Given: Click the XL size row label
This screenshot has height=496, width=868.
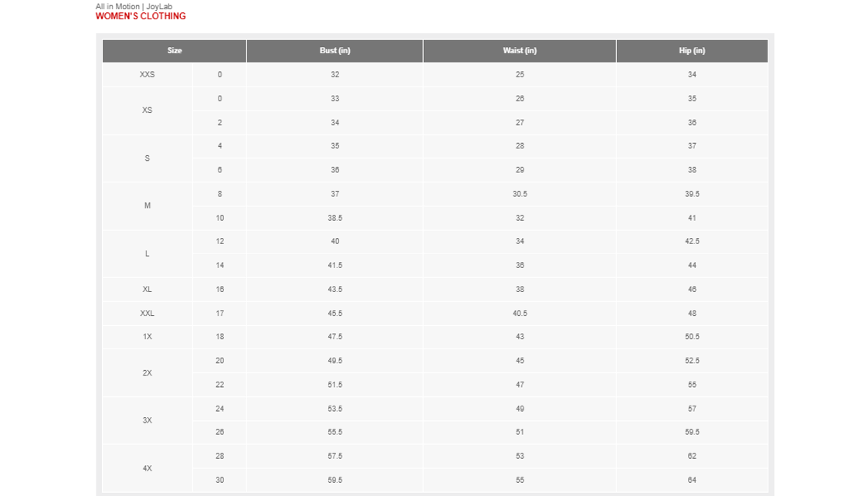Looking at the screenshot, I should pos(147,289).
